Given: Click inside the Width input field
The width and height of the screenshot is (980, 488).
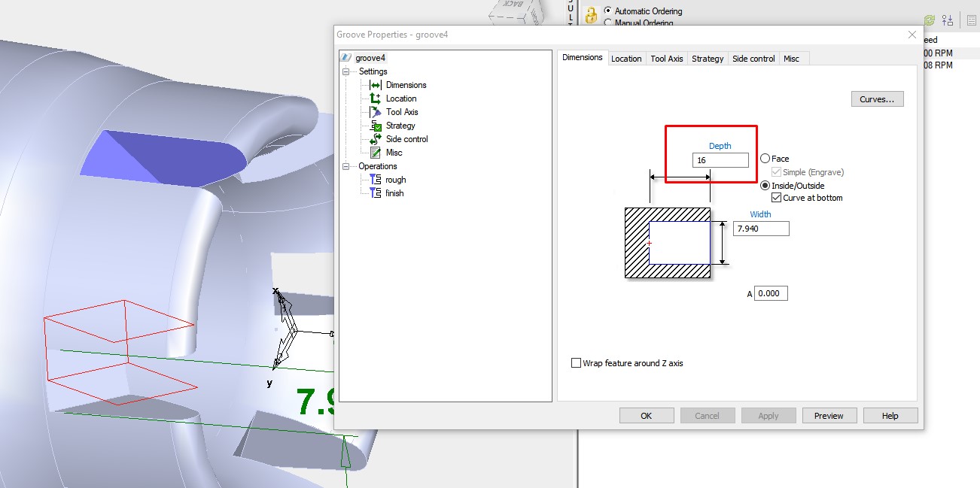Looking at the screenshot, I should coord(760,228).
